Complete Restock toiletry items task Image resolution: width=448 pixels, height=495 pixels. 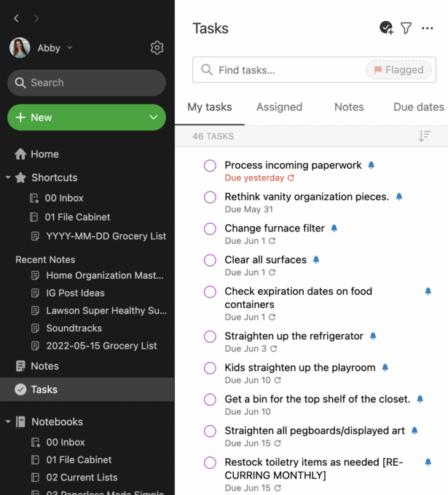[x=210, y=463]
